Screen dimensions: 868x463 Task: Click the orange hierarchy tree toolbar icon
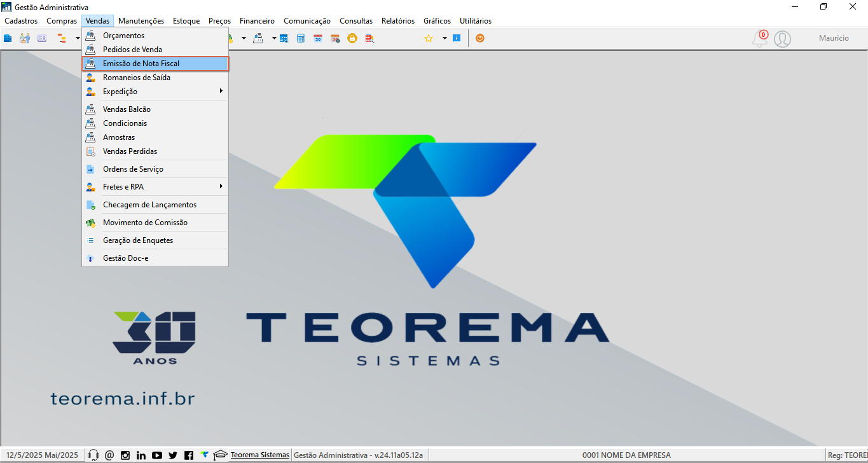62,38
